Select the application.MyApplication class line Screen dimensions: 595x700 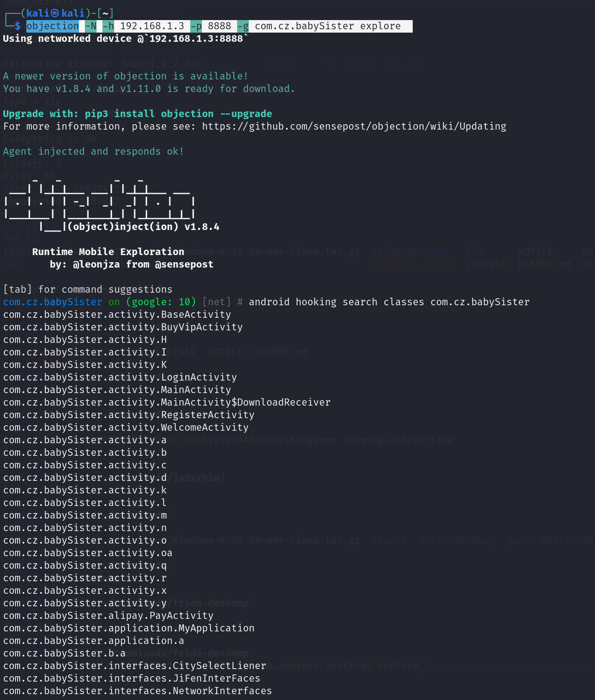coord(129,628)
